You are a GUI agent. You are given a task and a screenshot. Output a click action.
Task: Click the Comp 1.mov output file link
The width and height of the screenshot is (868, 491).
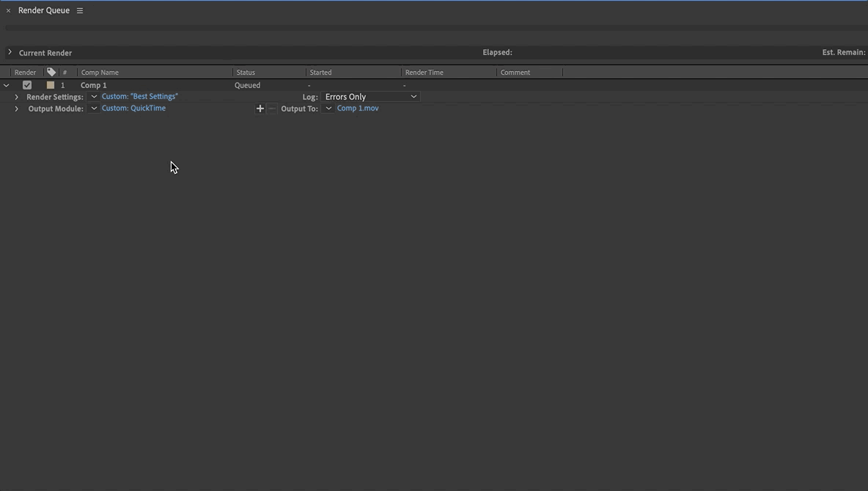click(358, 108)
